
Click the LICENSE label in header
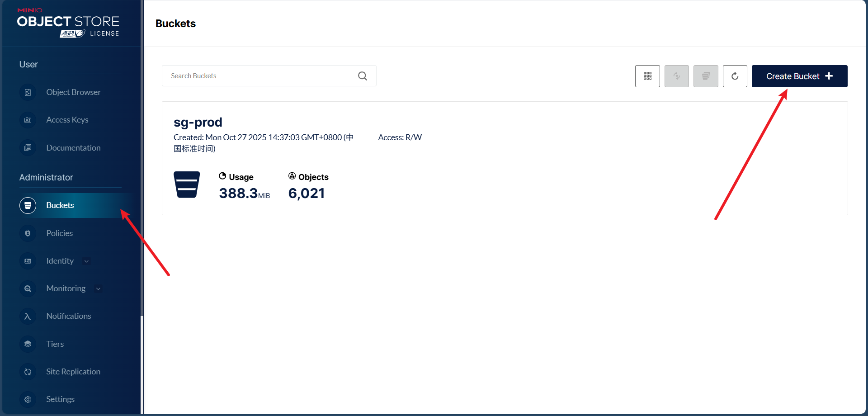pos(104,33)
